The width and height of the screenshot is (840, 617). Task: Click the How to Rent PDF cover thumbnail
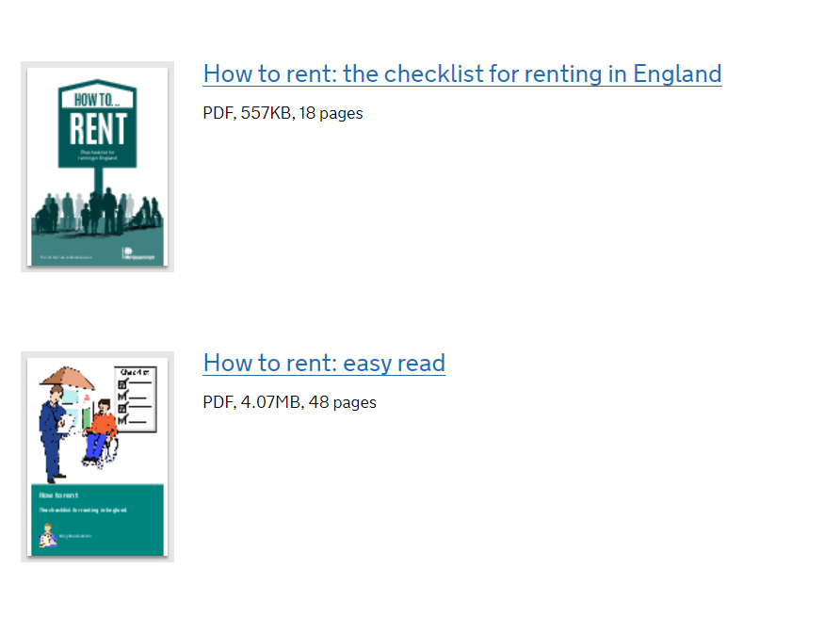pos(98,167)
